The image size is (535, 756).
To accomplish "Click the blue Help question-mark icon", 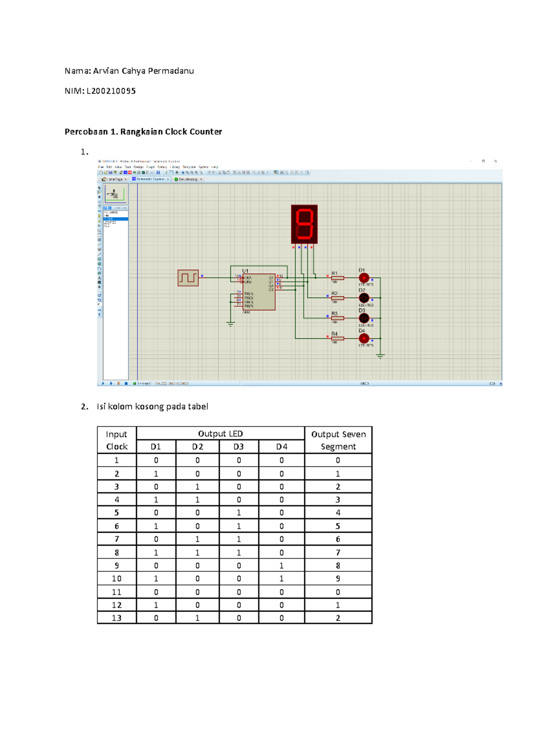I will pyautogui.click(x=158, y=173).
